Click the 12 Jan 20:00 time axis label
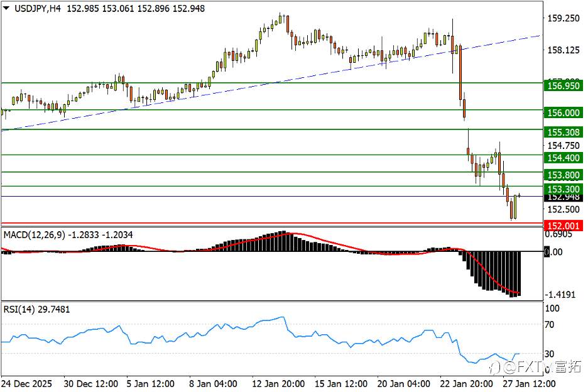Viewport: 588px width, 392px height. [x=278, y=384]
